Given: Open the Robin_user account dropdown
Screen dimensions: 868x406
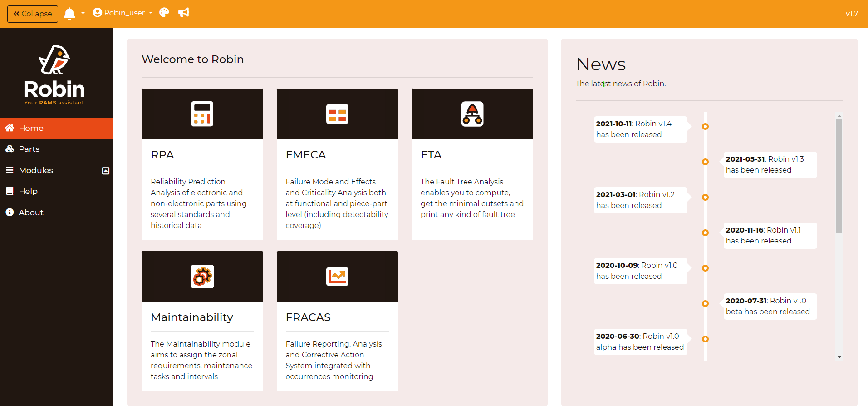Looking at the screenshot, I should pos(123,13).
